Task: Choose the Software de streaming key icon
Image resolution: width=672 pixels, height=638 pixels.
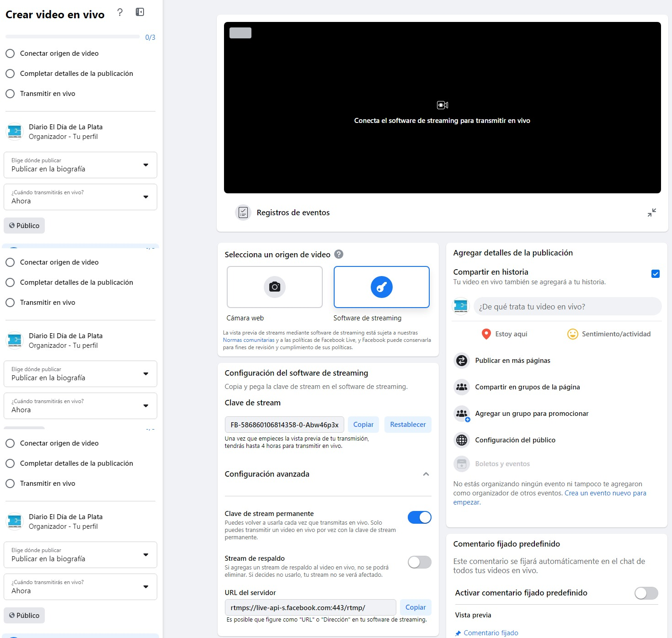Action: (381, 287)
